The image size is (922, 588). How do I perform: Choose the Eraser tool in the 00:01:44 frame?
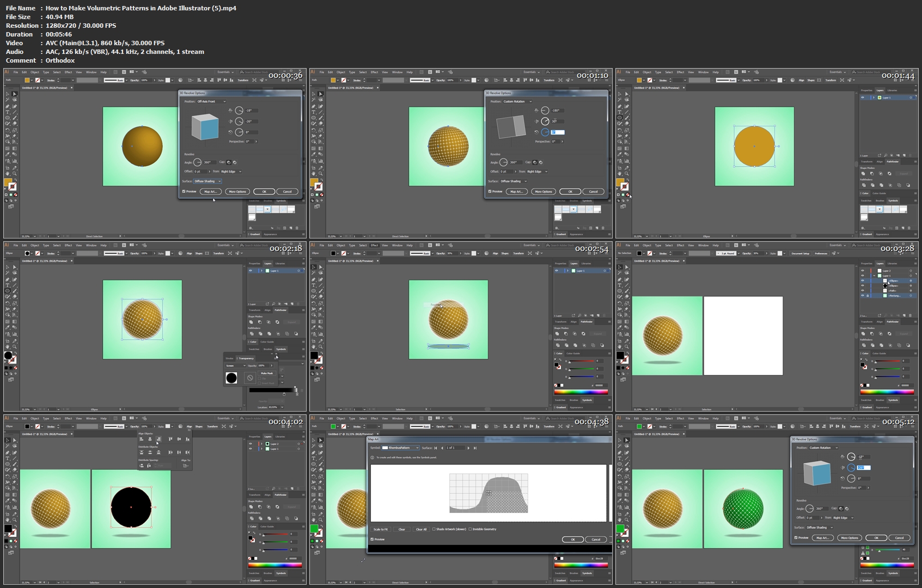627,123
